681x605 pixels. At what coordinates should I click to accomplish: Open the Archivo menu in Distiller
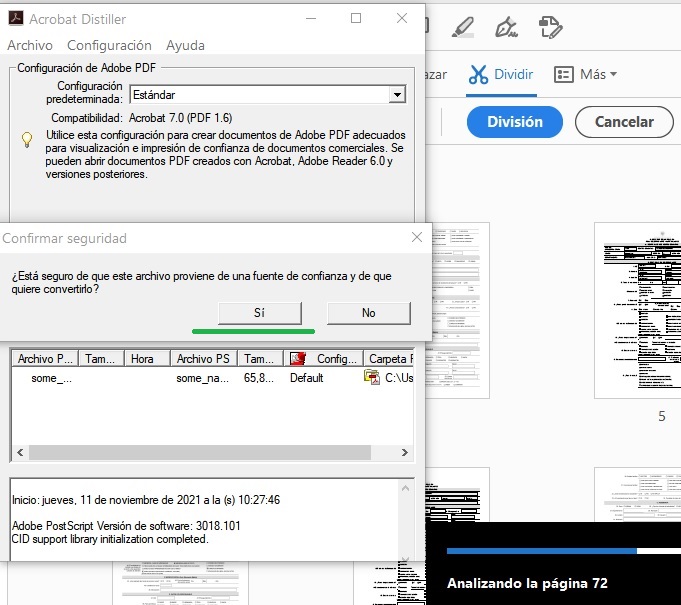[30, 45]
